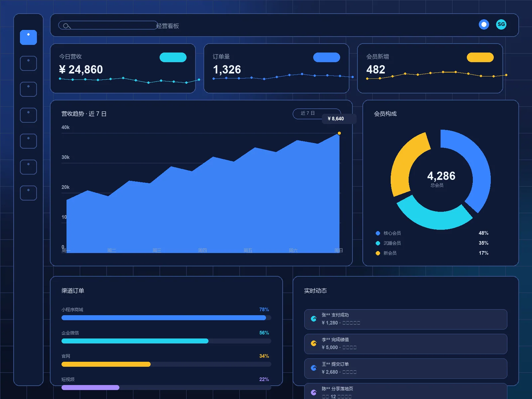
Task: Click the 78% value for 小程序商城
Action: (264, 310)
